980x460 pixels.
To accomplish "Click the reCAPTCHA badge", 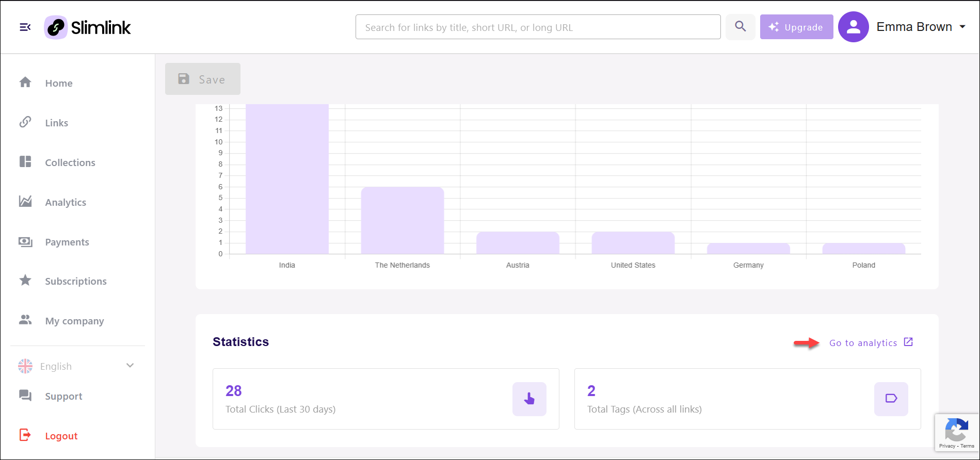I will 957,433.
